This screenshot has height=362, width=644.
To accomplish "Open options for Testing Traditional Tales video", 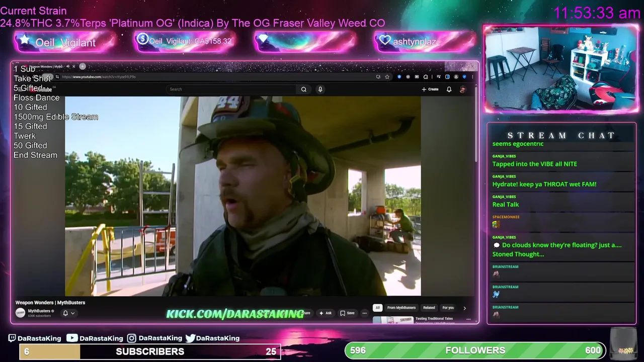I will click(x=468, y=319).
